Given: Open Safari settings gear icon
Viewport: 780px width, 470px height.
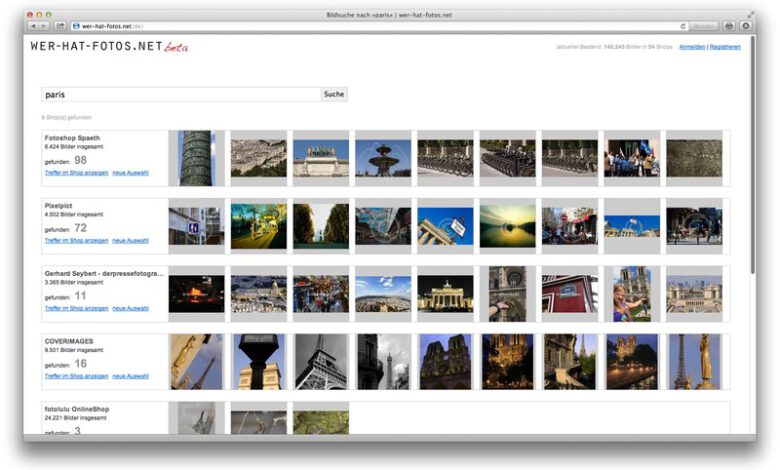Looking at the screenshot, I should 745,26.
